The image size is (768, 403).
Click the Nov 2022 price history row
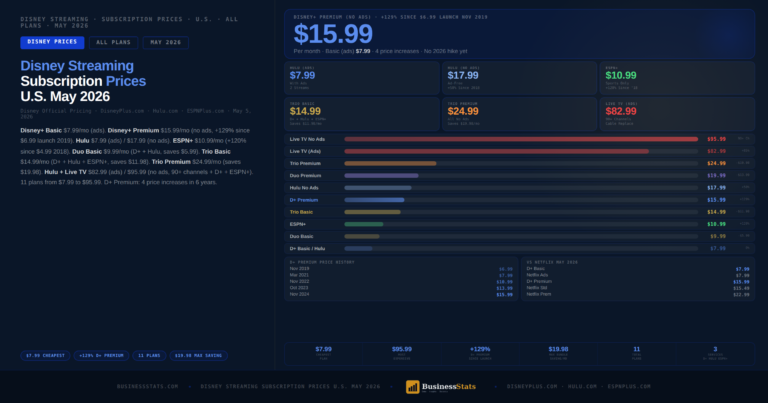point(401,282)
